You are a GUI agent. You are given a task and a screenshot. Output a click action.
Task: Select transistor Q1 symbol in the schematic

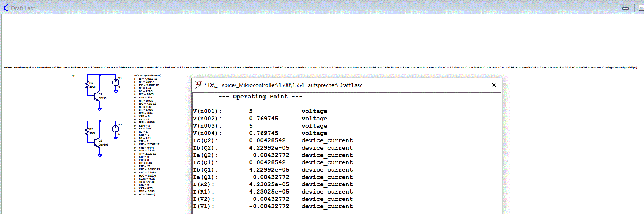coord(97,97)
